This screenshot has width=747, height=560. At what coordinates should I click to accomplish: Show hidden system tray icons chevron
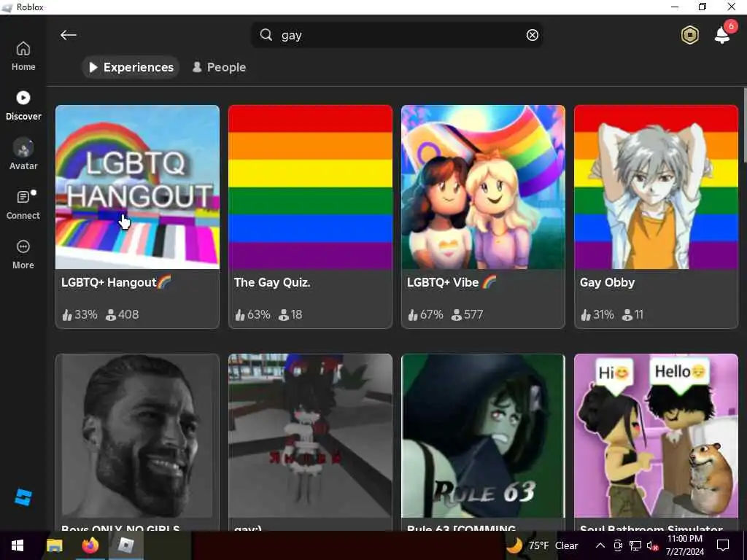point(600,545)
